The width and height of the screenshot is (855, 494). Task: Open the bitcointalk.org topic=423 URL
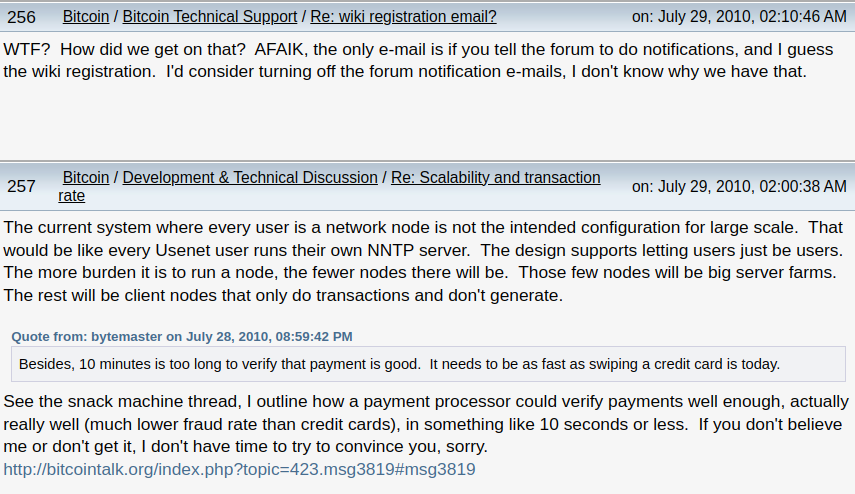[239, 468]
